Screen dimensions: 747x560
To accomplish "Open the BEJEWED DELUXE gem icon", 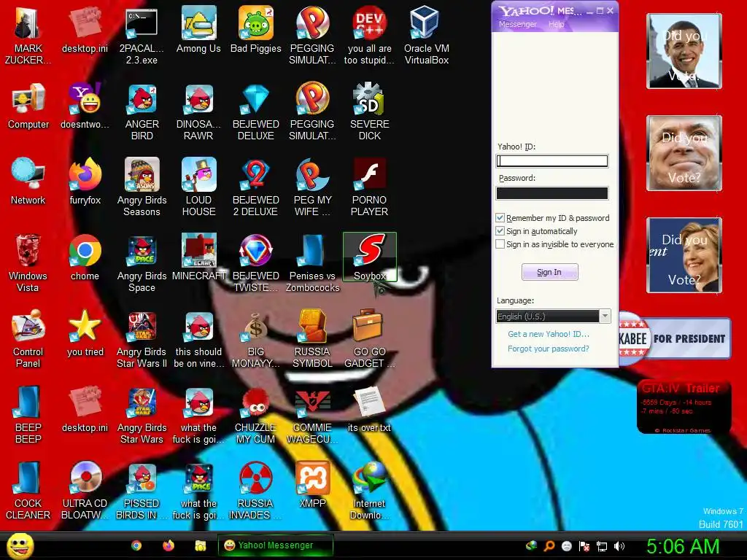I will point(256,111).
